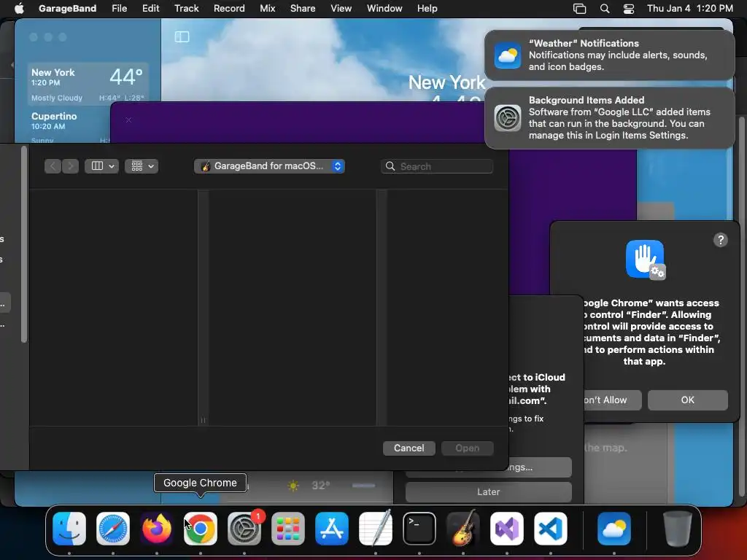Open the Share menu
The height and width of the screenshot is (560, 747).
click(x=303, y=8)
